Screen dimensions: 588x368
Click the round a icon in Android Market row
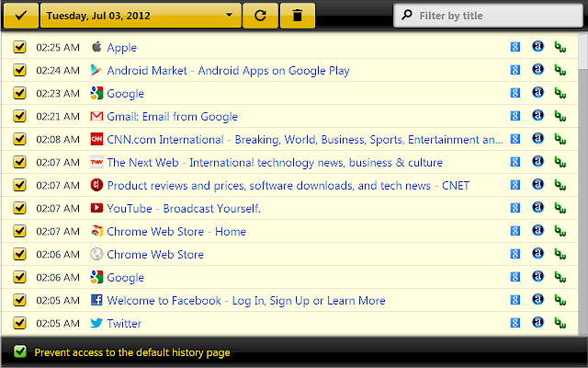(537, 70)
